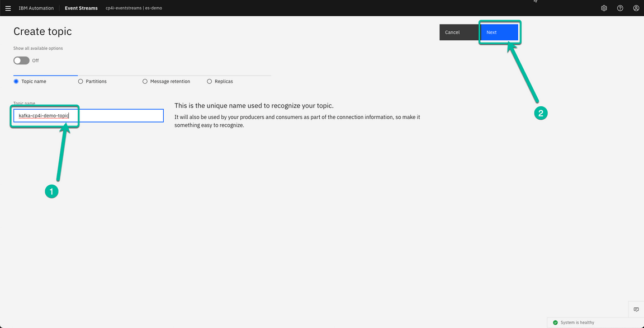Open the navigation hamburger menu
Image resolution: width=644 pixels, height=328 pixels.
(8, 8)
